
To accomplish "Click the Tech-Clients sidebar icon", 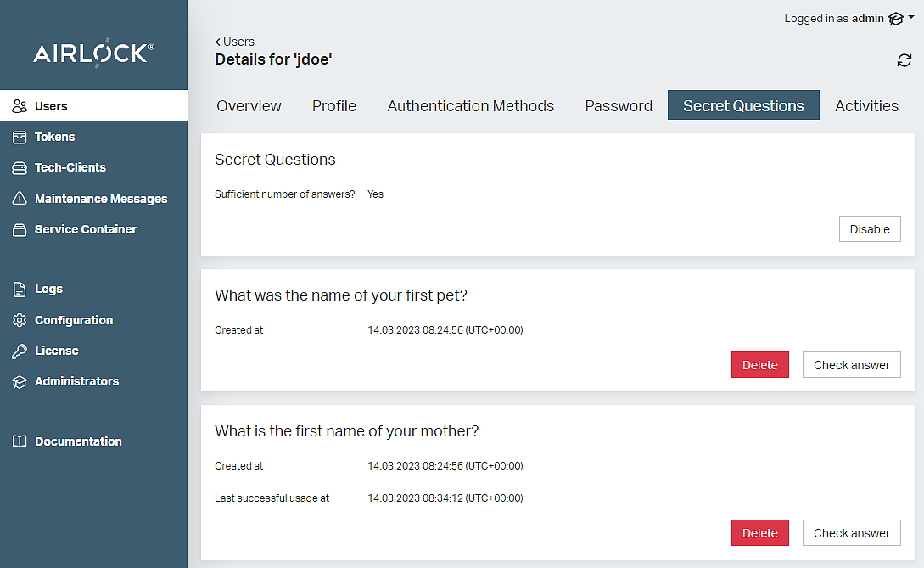I will [x=20, y=168].
